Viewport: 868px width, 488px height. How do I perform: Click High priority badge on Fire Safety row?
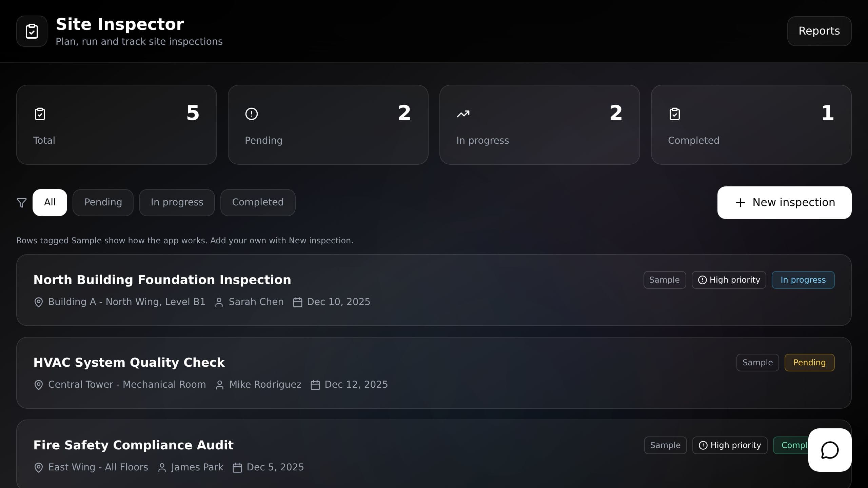click(x=730, y=445)
